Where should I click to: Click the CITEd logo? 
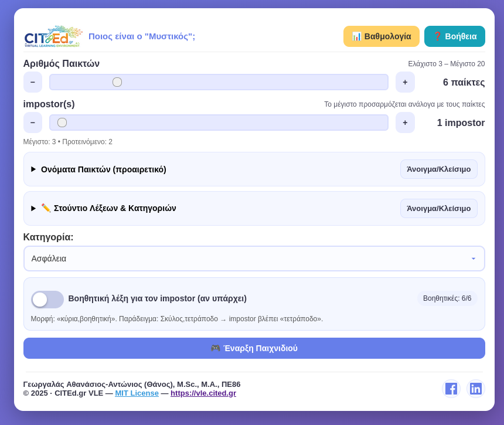tap(53, 36)
